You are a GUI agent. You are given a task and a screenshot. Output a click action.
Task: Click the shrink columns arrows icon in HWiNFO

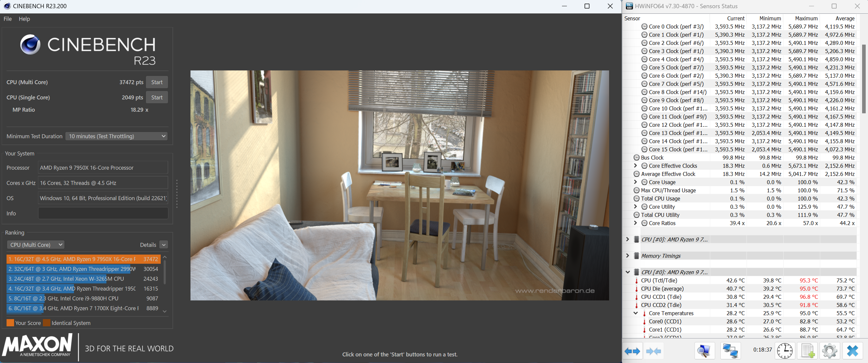coord(654,351)
